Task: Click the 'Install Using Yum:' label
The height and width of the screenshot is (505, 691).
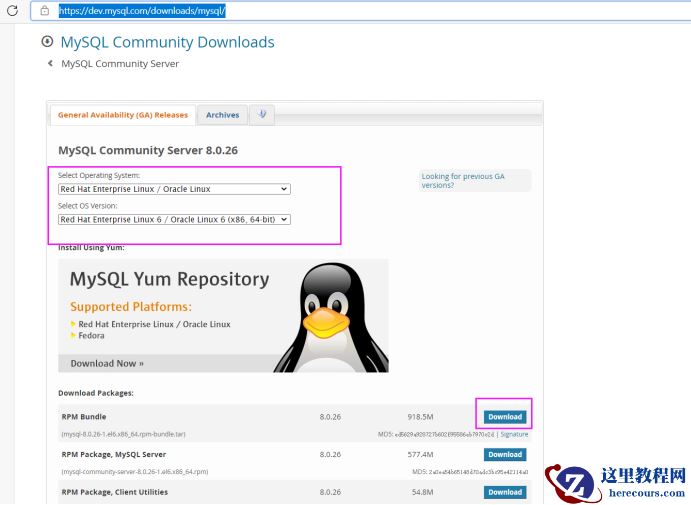Action: click(91, 248)
